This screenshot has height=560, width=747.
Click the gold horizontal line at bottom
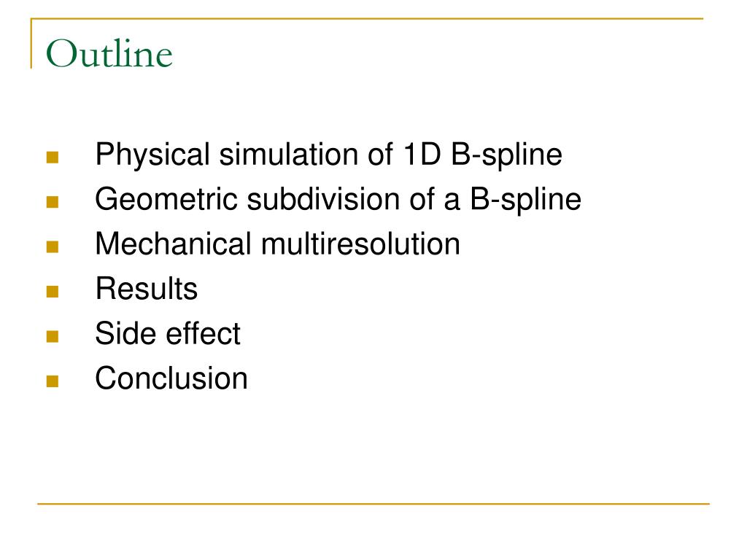(373, 503)
